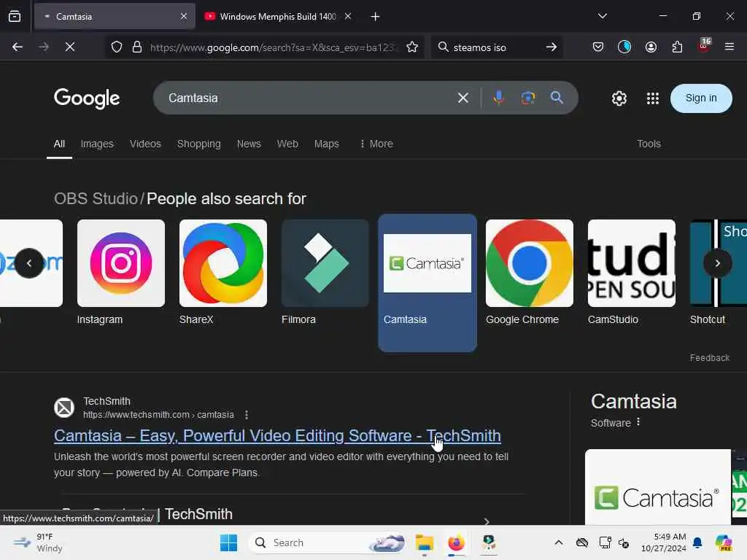Select the Images search tab
Image resolution: width=747 pixels, height=560 pixels.
click(x=97, y=144)
